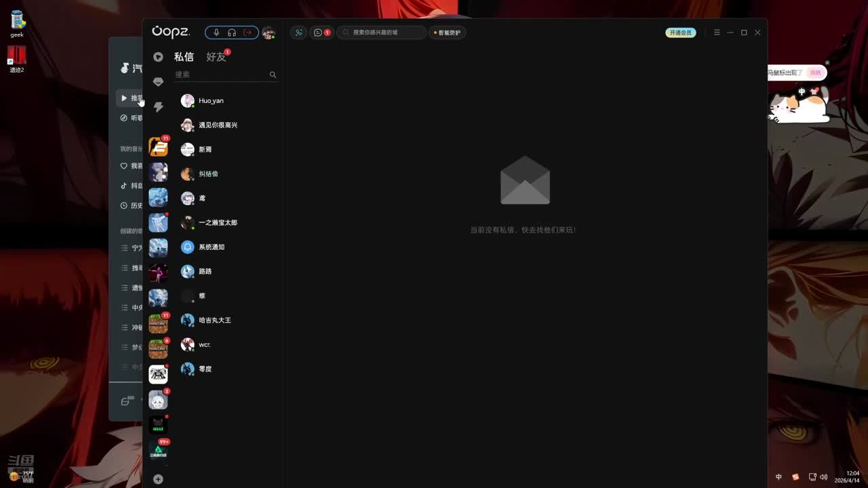Toggle the 智能防护 smart protection button
This screenshot has width=868, height=488.
coord(448,33)
